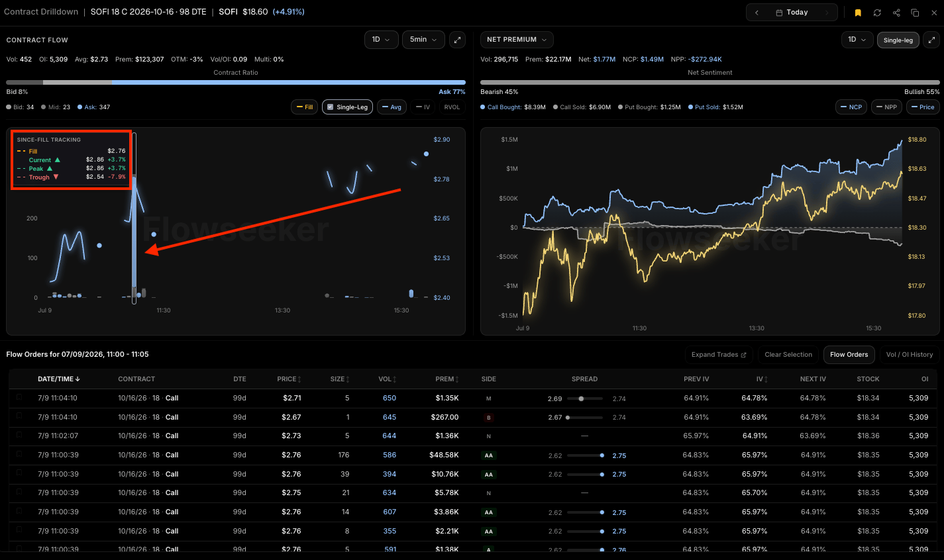Image resolution: width=944 pixels, height=560 pixels.
Task: Open the Today date picker
Action: click(x=792, y=13)
